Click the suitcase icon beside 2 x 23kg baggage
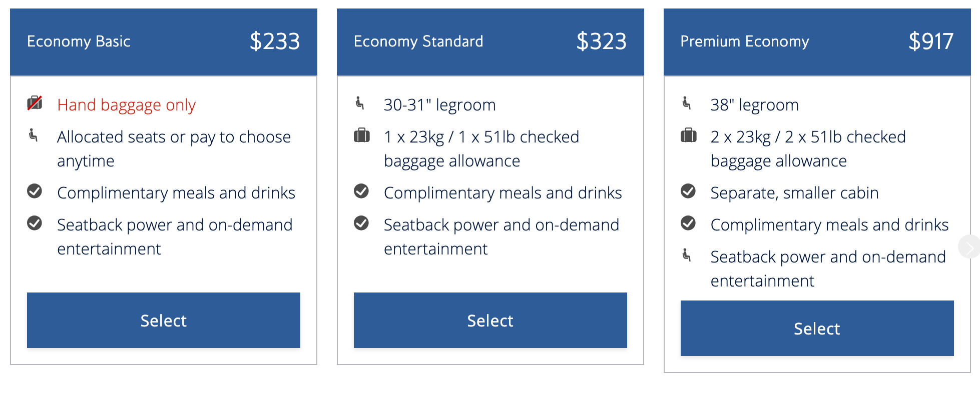This screenshot has width=980, height=393. pos(688,135)
